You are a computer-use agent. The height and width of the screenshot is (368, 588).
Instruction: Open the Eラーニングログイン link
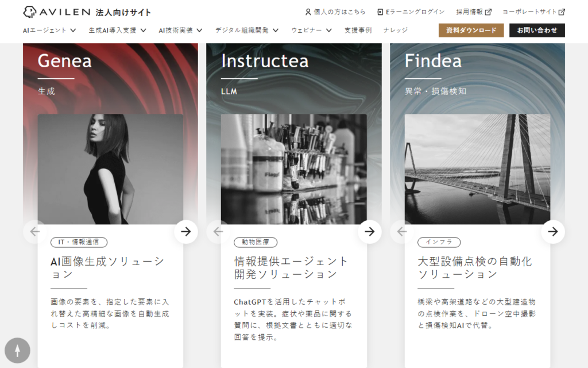point(411,12)
